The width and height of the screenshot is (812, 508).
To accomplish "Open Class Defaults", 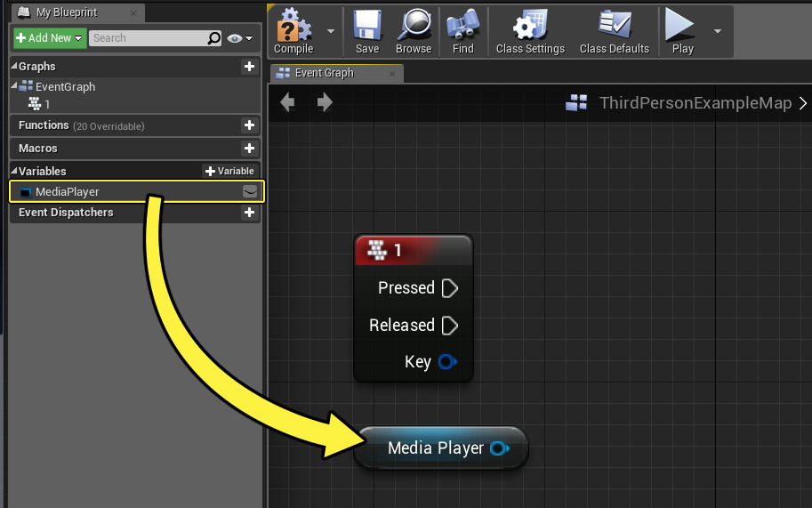I will [x=615, y=31].
